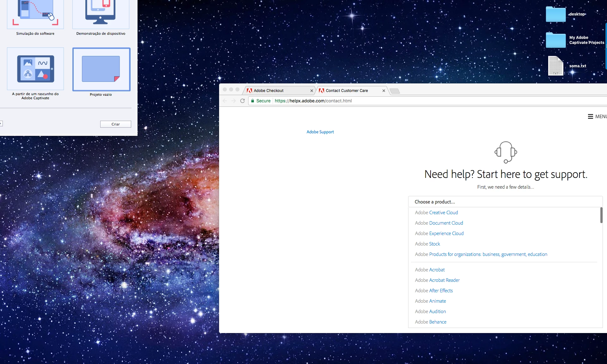Viewport: 607px width, 364px height.
Task: Open the soma.txt file icon
Action: tap(555, 66)
